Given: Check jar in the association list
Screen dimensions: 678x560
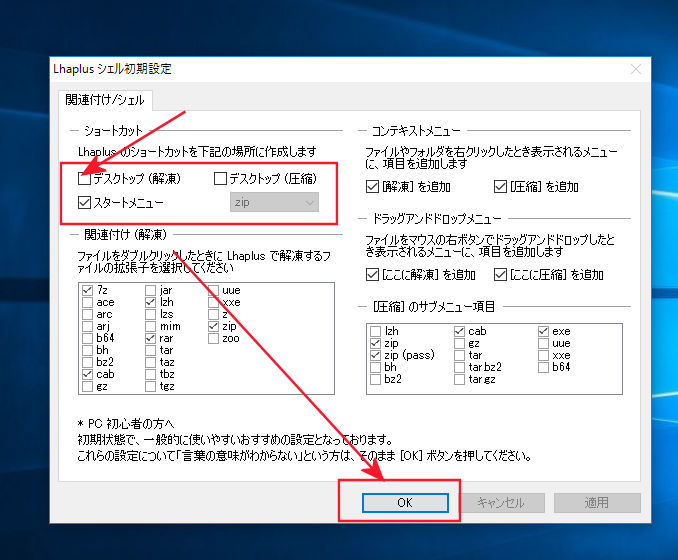Looking at the screenshot, I should [150, 290].
